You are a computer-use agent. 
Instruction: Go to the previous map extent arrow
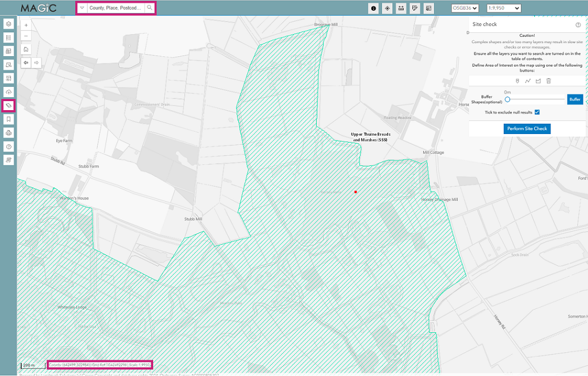(x=26, y=63)
